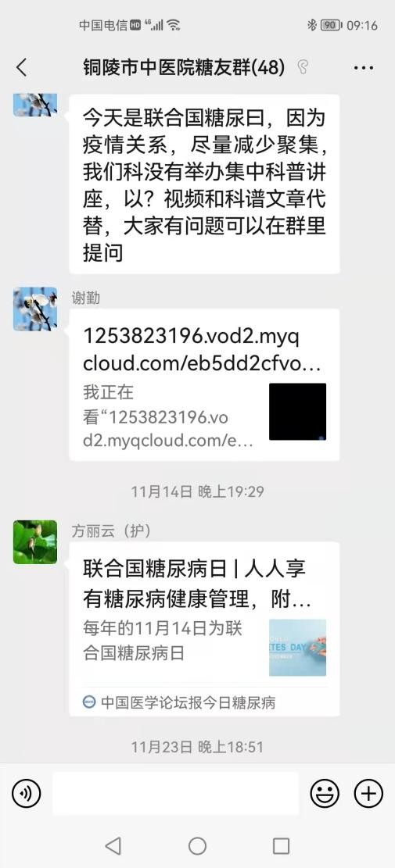
Task: Tap Diabetes Day article thumbnail image
Action: 297,648
